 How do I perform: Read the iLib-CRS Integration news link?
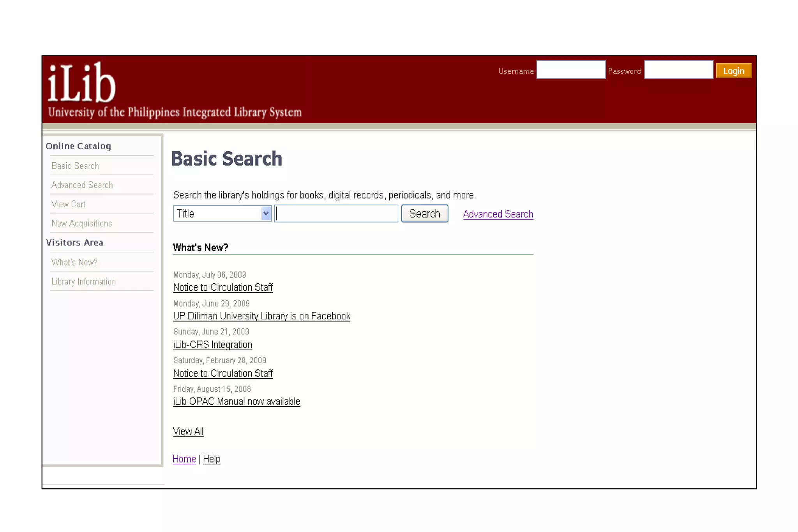point(212,345)
